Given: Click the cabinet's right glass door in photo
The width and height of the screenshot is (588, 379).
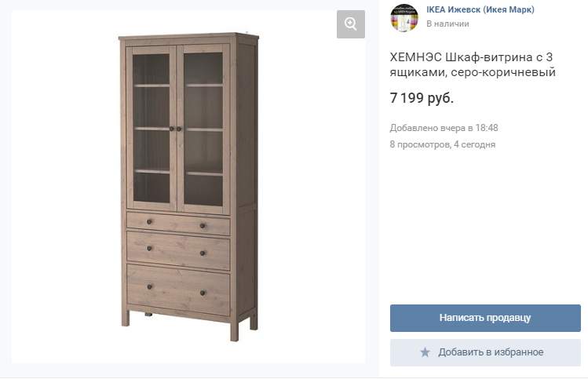Looking at the screenshot, I should click(203, 129).
